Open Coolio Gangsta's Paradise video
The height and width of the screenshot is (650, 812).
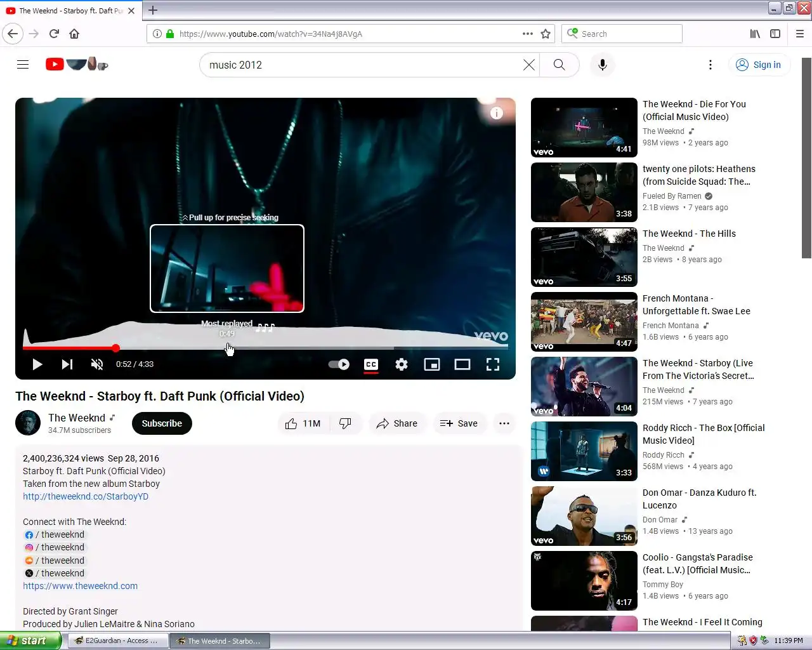pyautogui.click(x=584, y=581)
